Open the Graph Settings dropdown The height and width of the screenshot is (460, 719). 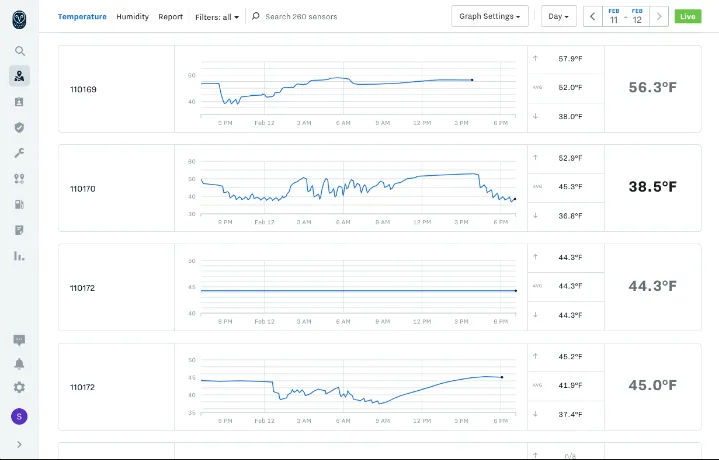pos(490,16)
